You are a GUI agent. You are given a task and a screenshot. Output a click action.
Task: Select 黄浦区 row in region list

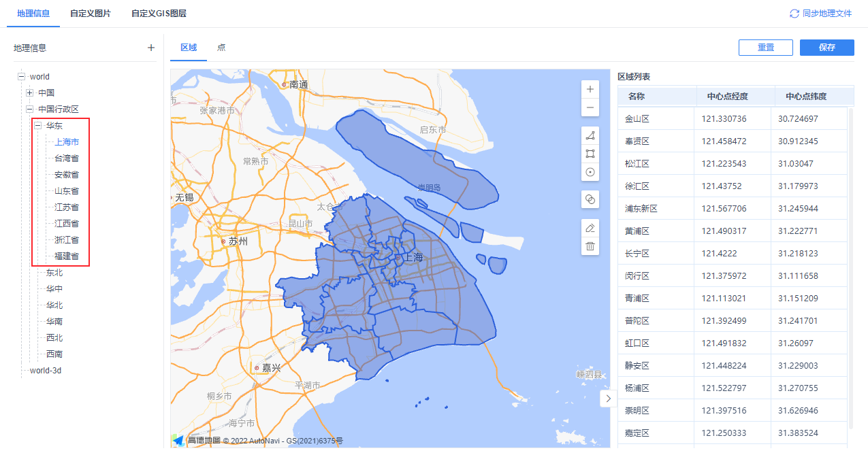[733, 231]
